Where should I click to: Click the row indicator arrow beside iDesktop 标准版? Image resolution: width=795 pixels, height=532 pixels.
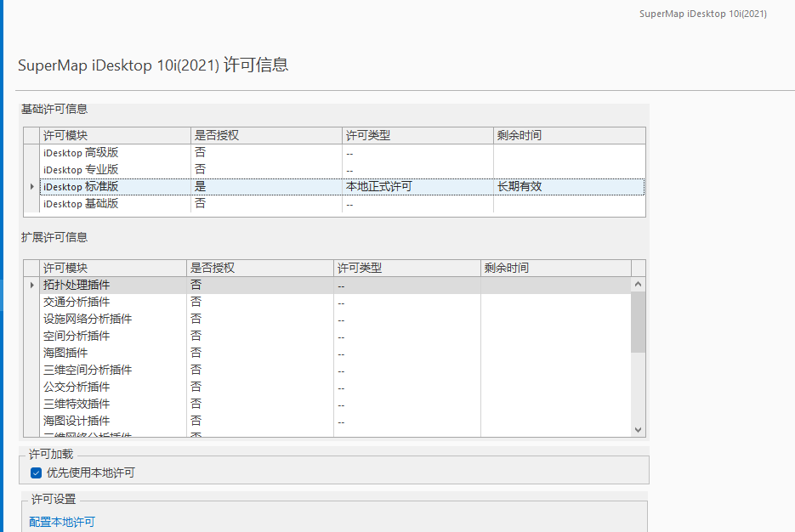point(32,186)
